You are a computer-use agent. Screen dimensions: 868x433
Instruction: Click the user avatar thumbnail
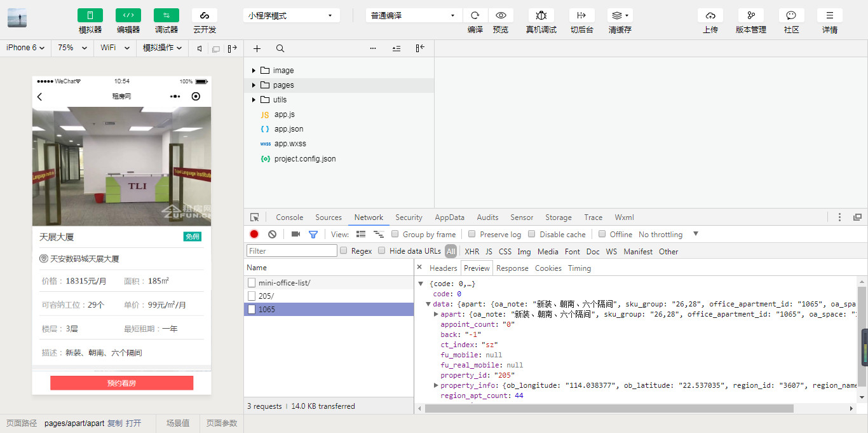pos(17,18)
